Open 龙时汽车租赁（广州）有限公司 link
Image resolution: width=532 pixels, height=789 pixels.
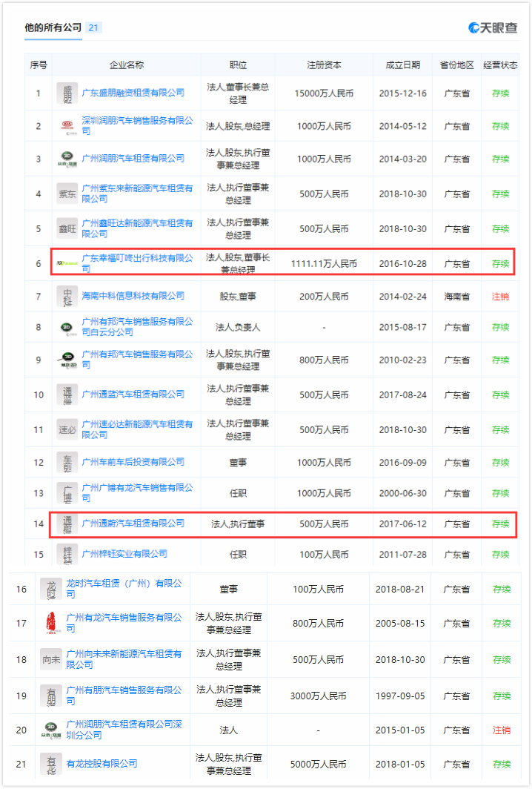pos(124,588)
